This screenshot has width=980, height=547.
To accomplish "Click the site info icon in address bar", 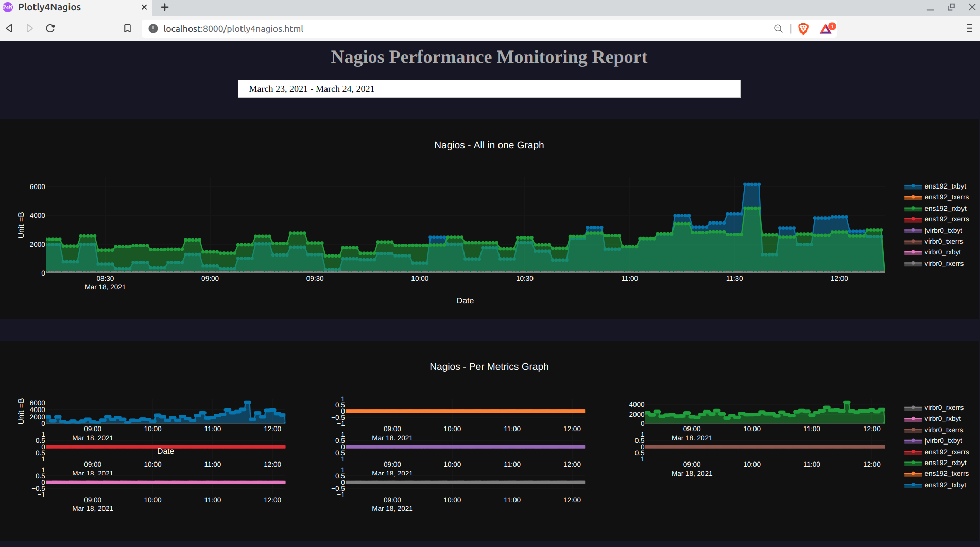I will pyautogui.click(x=153, y=28).
